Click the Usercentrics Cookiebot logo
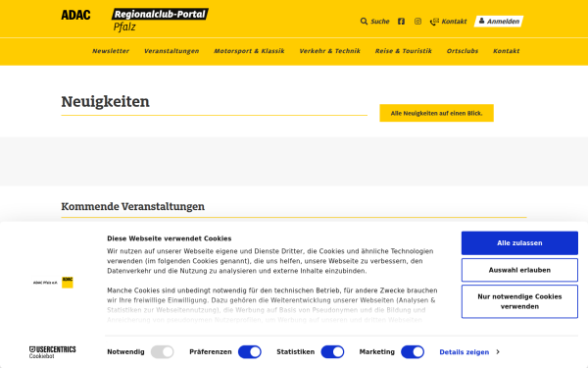Screen dimensions: 588x368 (x=53, y=352)
